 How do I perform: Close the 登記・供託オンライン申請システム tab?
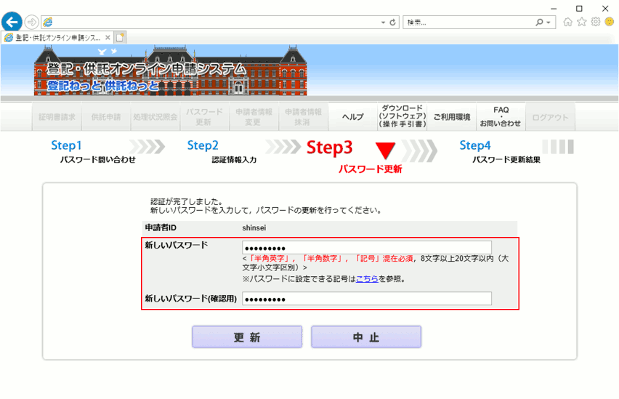click(108, 37)
